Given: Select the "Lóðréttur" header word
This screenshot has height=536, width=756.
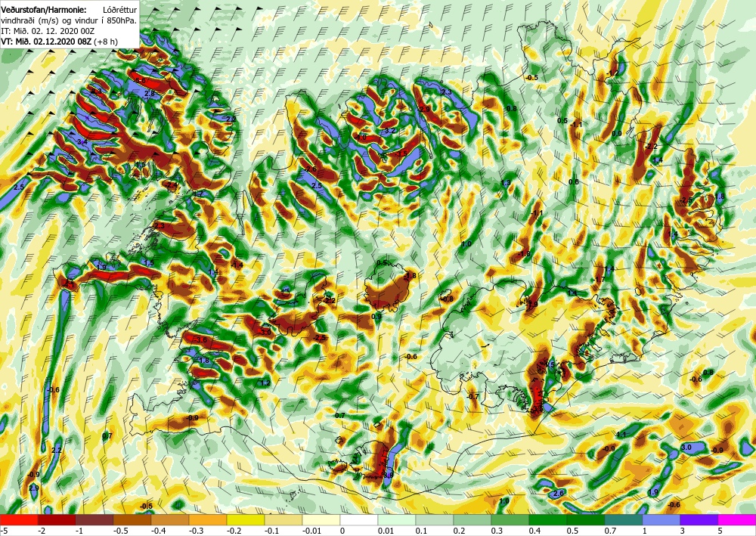Looking at the screenshot, I should pos(120,9).
